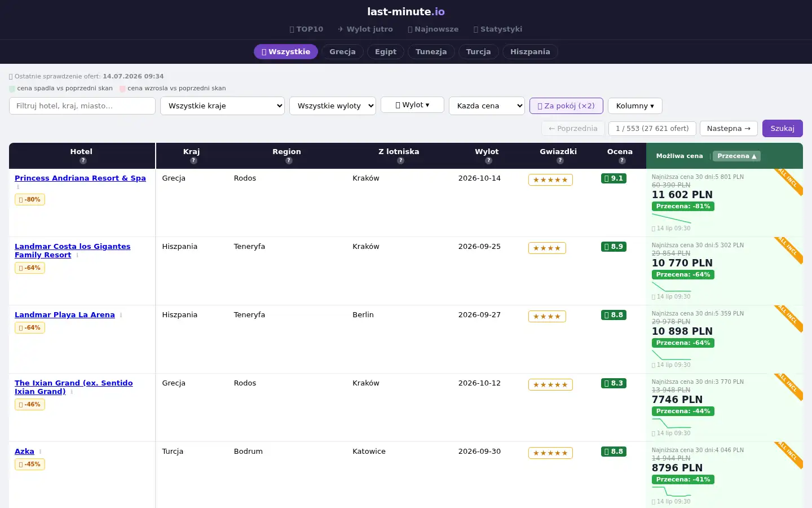Screen dimensions: 812x508
Task: Click the page indicator 1 / 553
Action: [652, 129]
